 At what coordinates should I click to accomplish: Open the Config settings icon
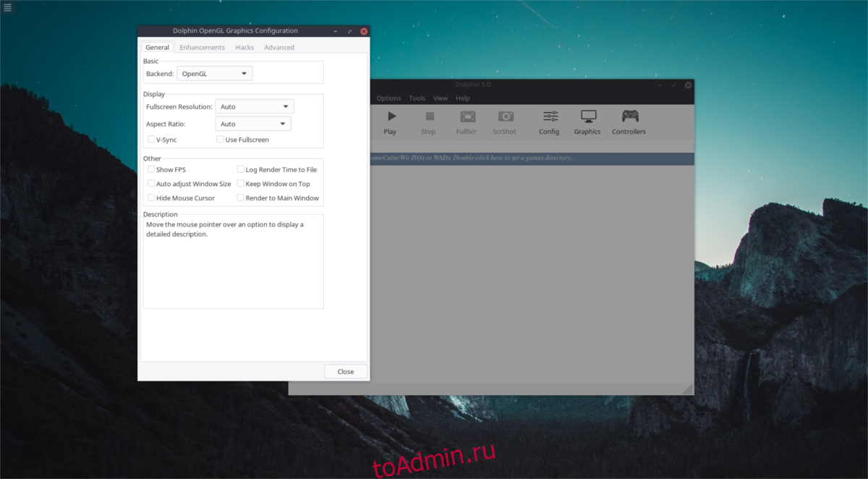pyautogui.click(x=550, y=117)
